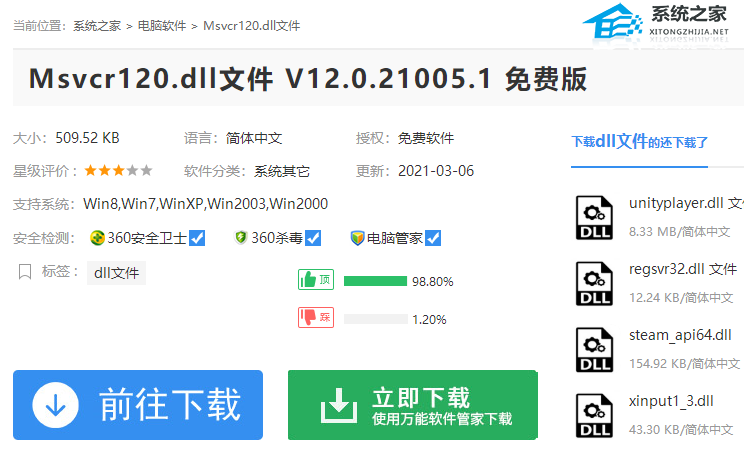Downvote with the red thumbs-down 踩 icon

pyautogui.click(x=316, y=318)
